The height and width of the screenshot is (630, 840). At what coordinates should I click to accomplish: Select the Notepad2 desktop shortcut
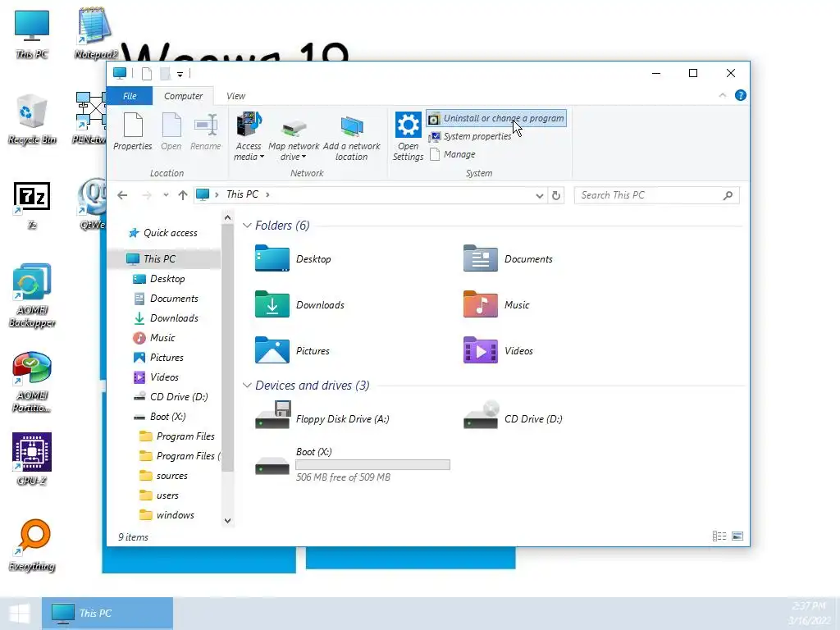point(95,33)
